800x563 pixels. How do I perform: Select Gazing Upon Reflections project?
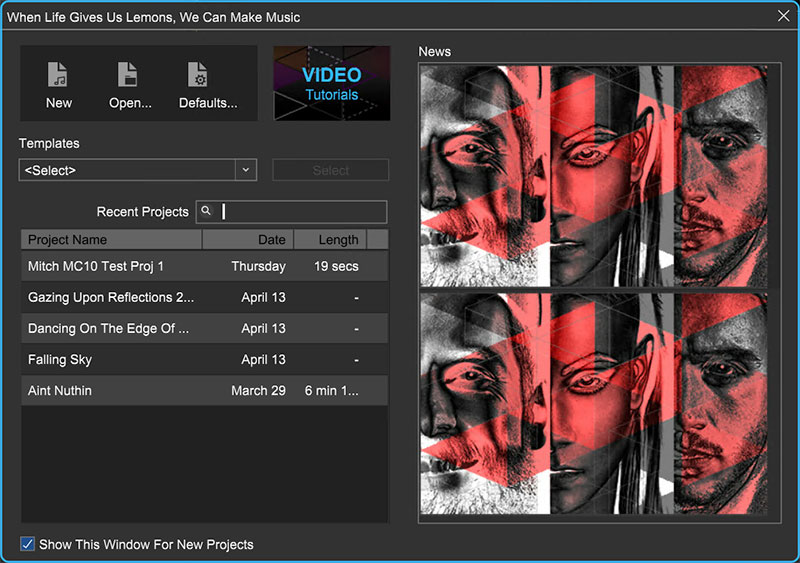point(110,297)
